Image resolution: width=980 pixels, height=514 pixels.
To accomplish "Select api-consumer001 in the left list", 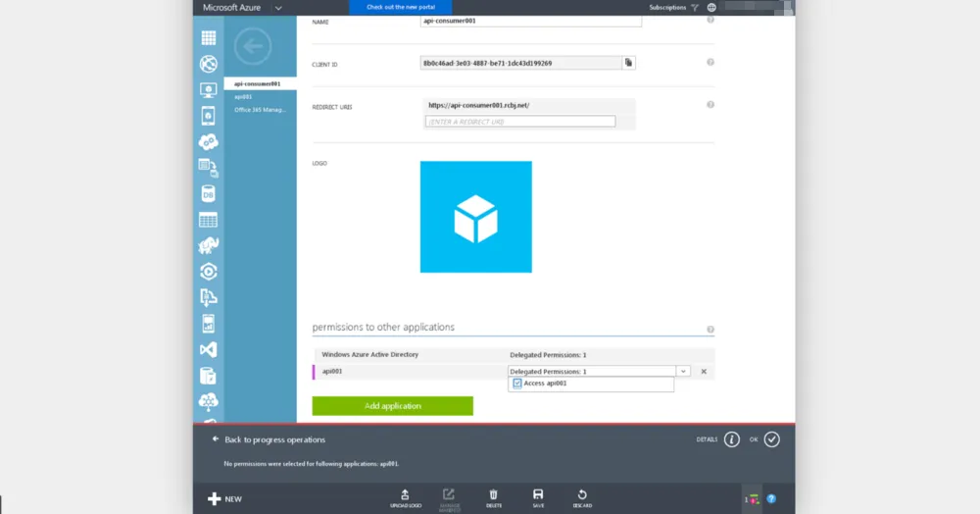I will pyautogui.click(x=260, y=83).
